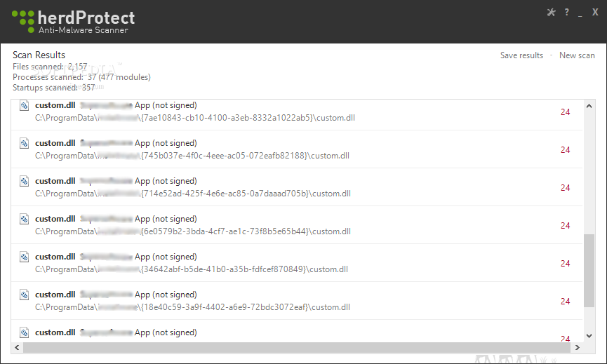
Task: Click file icon for 7ae10843 custom.dll
Action: (x=25, y=105)
